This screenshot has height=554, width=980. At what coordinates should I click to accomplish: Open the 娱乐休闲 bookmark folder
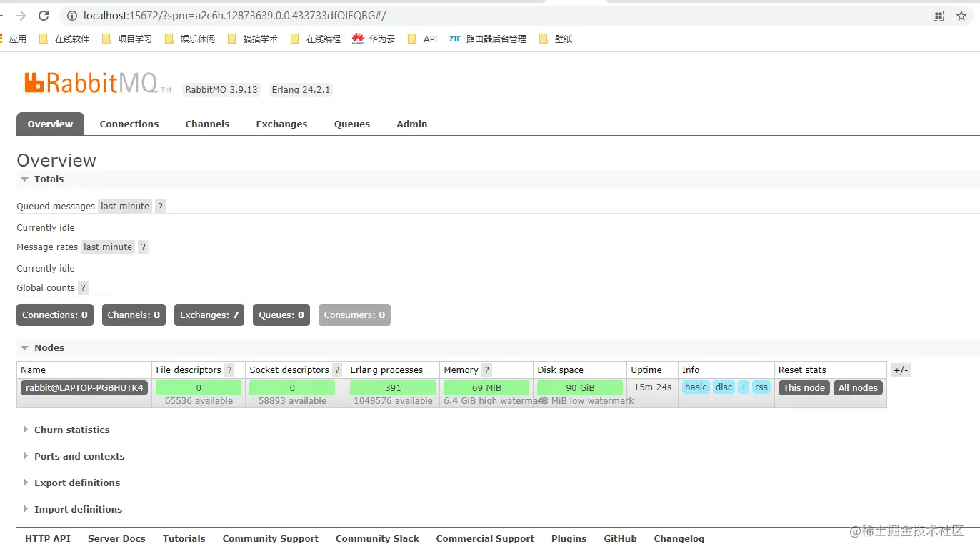pyautogui.click(x=190, y=39)
